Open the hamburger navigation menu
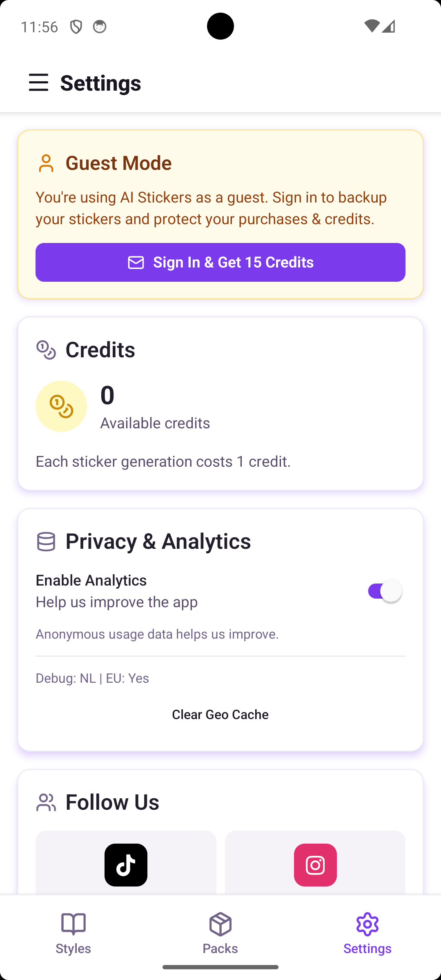The image size is (441, 980). coord(39,82)
